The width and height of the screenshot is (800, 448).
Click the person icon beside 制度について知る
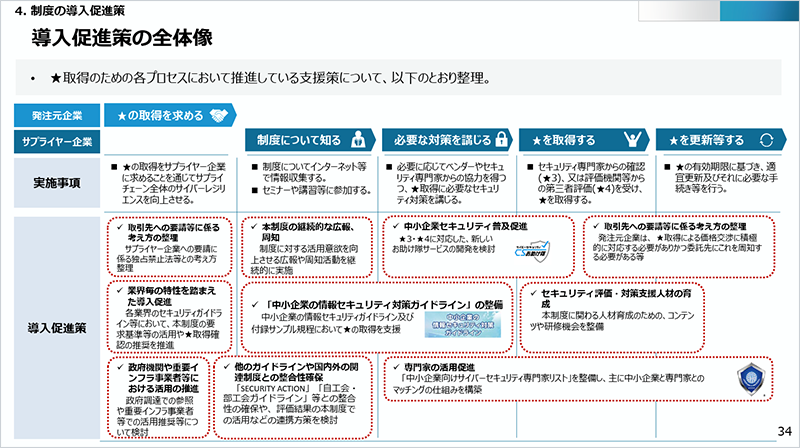(x=358, y=139)
